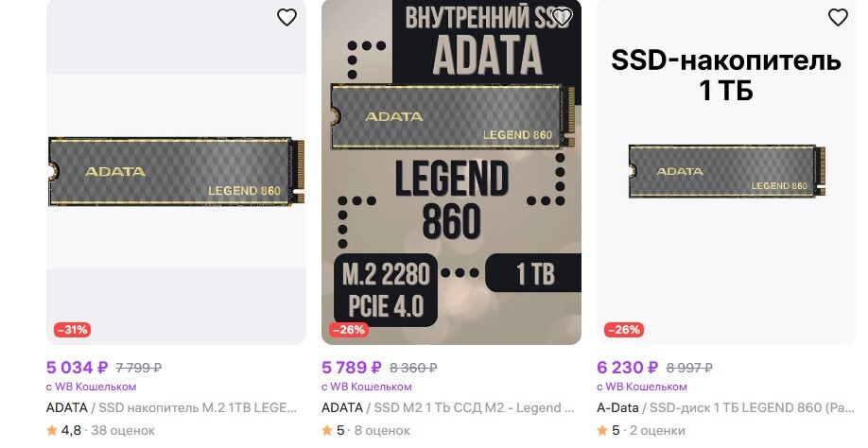Screen dimensions: 868x448
Task: Add third A-Data SSD to favorites
Action: tap(838, 17)
